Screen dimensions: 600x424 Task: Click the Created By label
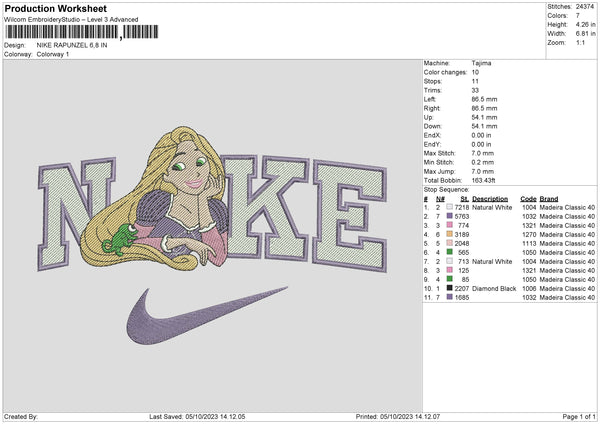(x=21, y=416)
